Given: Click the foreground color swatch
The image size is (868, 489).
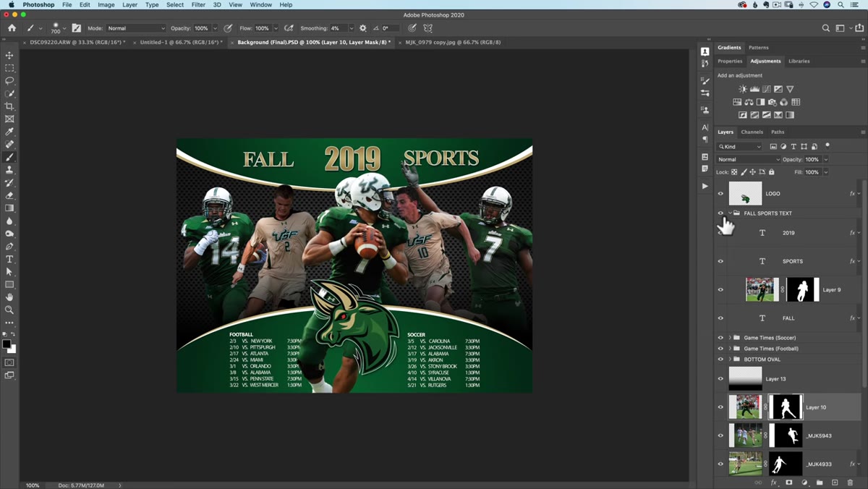Looking at the screenshot, I should point(7,344).
